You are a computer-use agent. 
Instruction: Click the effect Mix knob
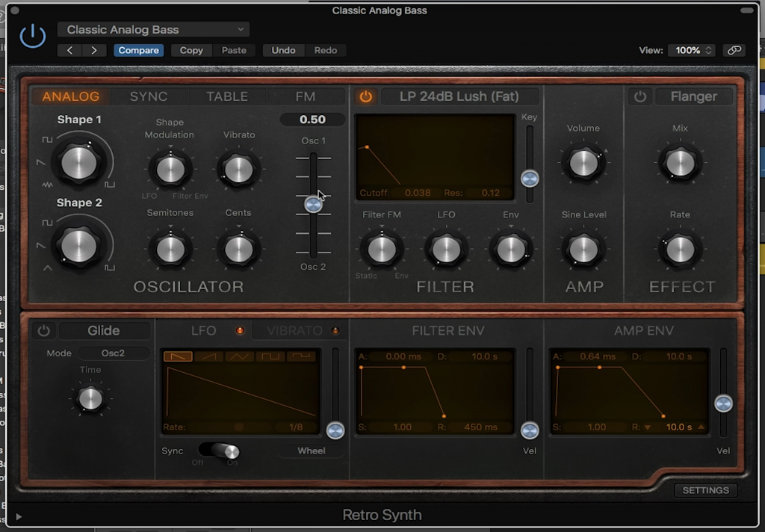(680, 163)
